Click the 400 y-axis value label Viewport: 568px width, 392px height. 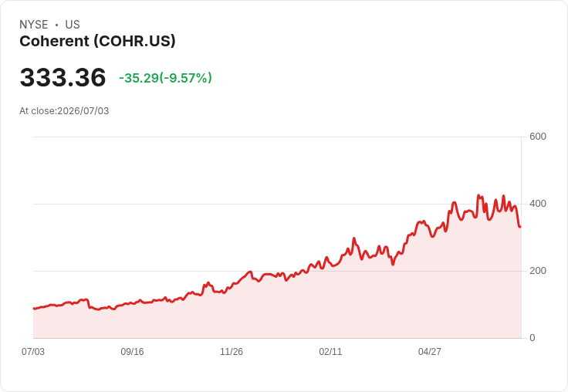tap(538, 204)
